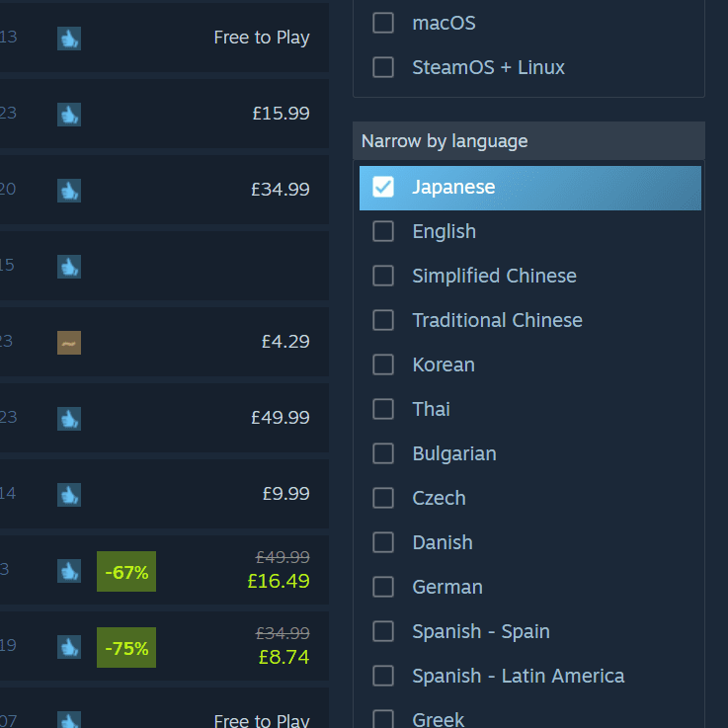
Task: Filter results by Korean language
Action: coord(383,364)
